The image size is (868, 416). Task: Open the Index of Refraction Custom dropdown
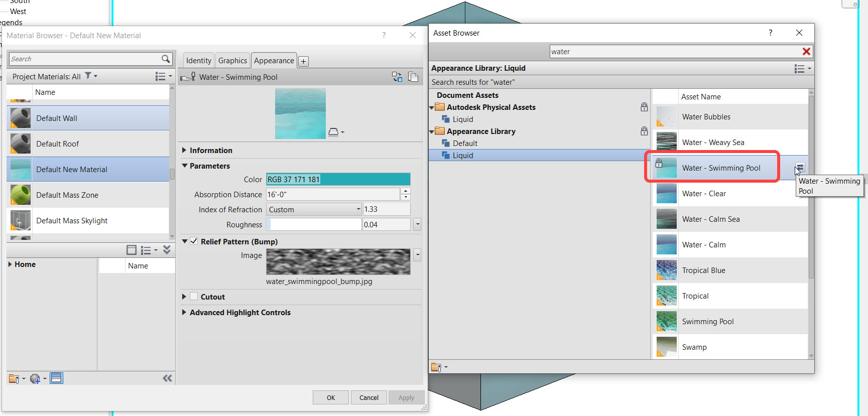pyautogui.click(x=314, y=209)
